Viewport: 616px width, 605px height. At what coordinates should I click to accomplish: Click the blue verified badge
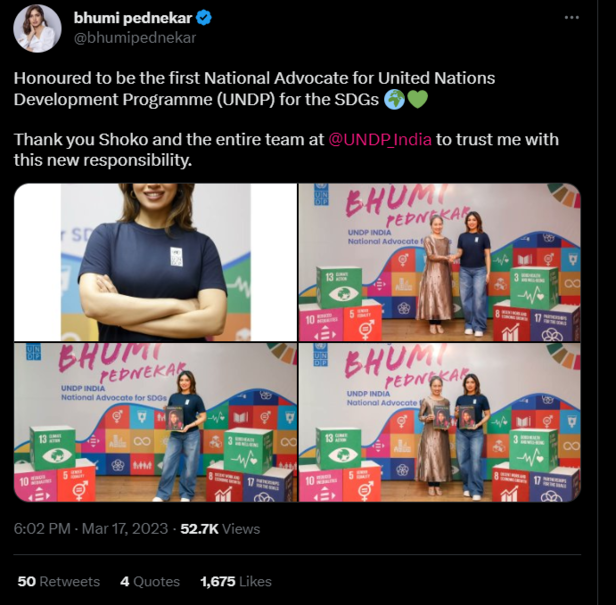[204, 18]
